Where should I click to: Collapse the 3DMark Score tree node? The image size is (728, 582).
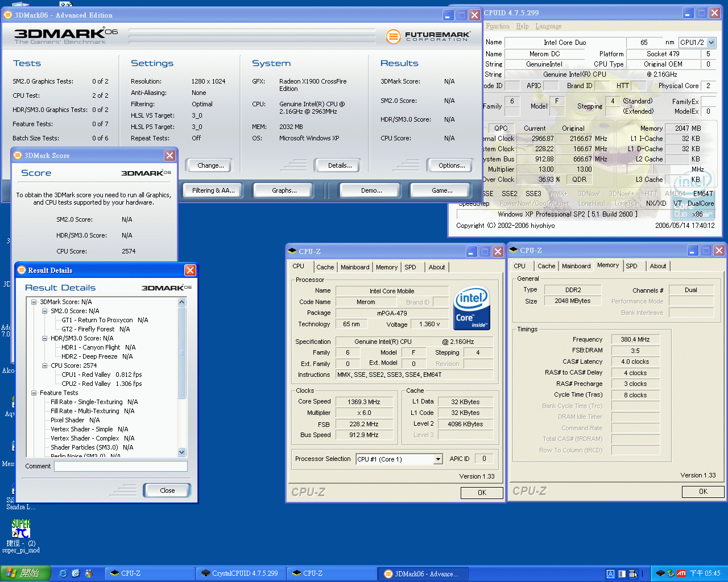(x=34, y=302)
